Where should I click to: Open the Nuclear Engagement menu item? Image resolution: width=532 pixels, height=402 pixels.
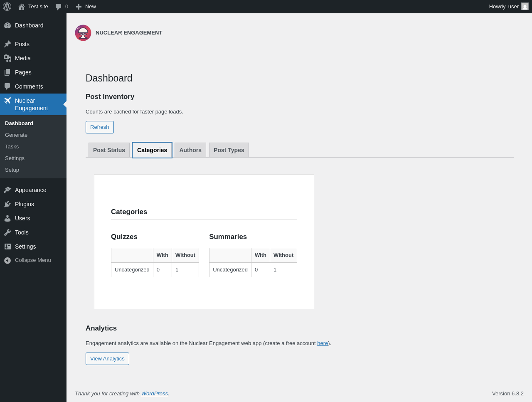pos(33,104)
